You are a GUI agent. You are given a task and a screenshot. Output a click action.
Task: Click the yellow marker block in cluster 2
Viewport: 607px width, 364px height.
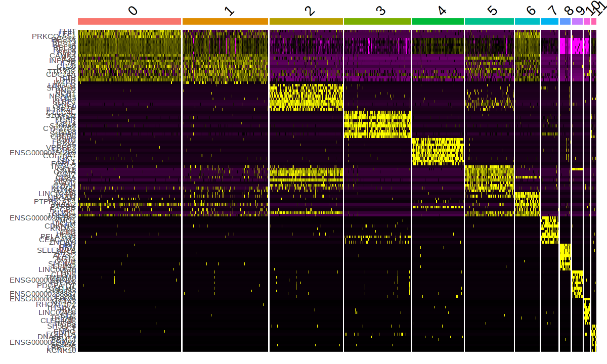coord(306,98)
